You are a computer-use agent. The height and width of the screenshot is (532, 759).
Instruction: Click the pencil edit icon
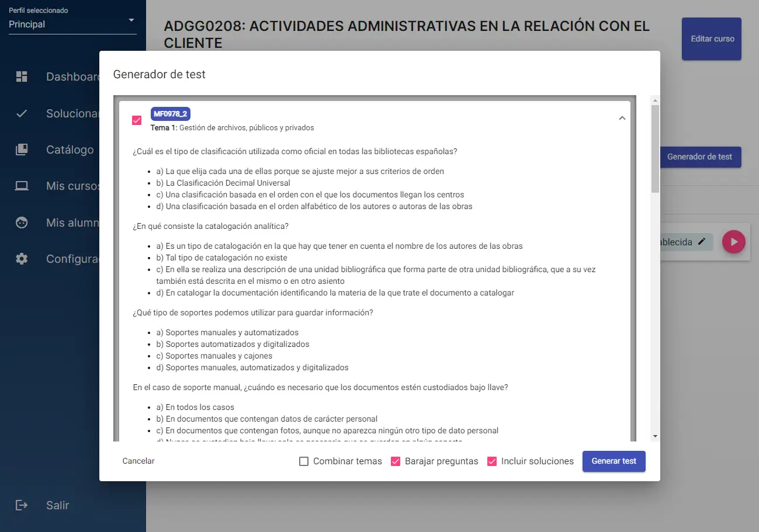click(x=702, y=242)
